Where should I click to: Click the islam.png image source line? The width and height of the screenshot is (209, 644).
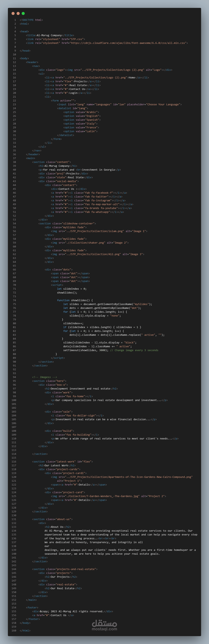pos(99,231)
